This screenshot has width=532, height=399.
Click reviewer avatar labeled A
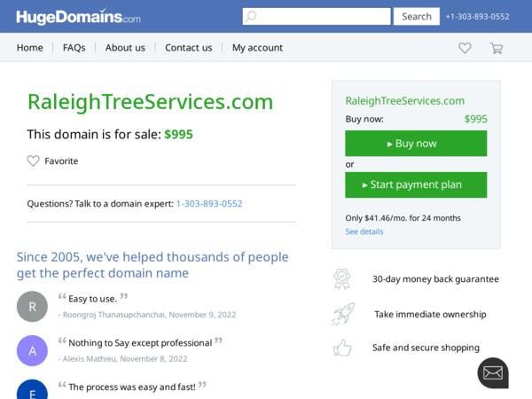tap(32, 350)
